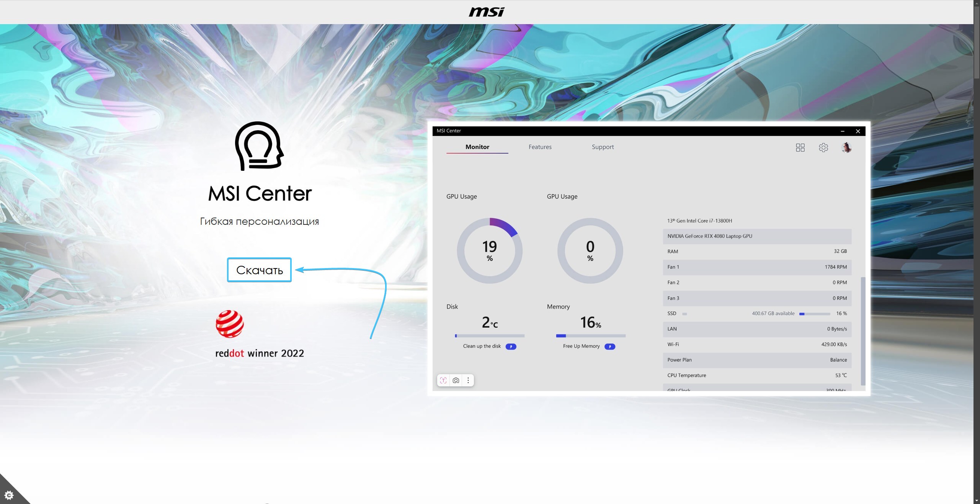This screenshot has width=980, height=504.
Task: Click the MSI logo in the page header
Action: tap(487, 12)
